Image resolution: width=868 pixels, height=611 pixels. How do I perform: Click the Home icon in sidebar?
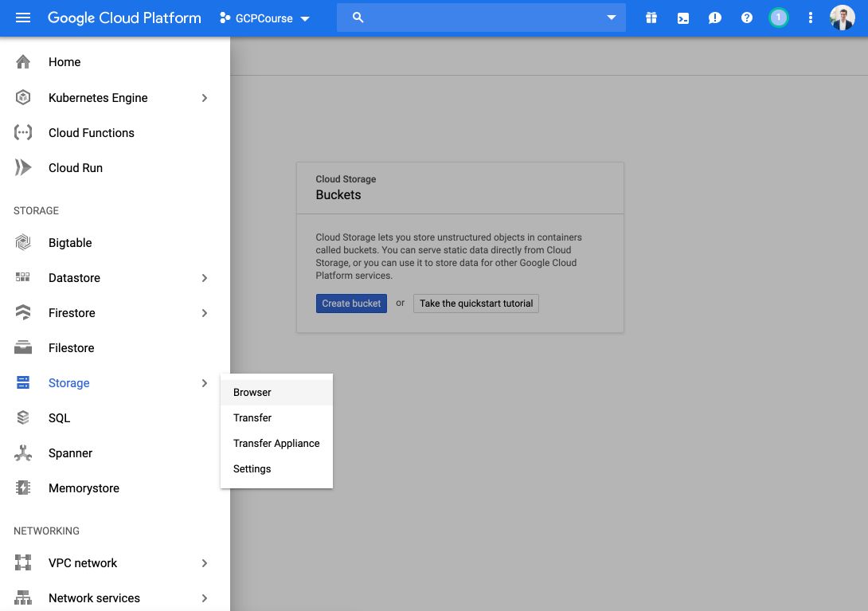click(x=23, y=61)
